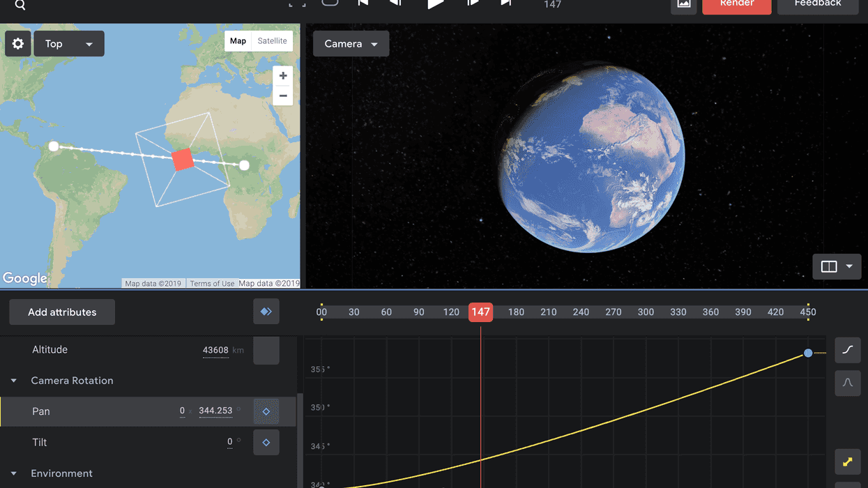Viewport: 868px width, 488px height.
Task: Click frame 450 at timeline end
Action: [807, 312]
